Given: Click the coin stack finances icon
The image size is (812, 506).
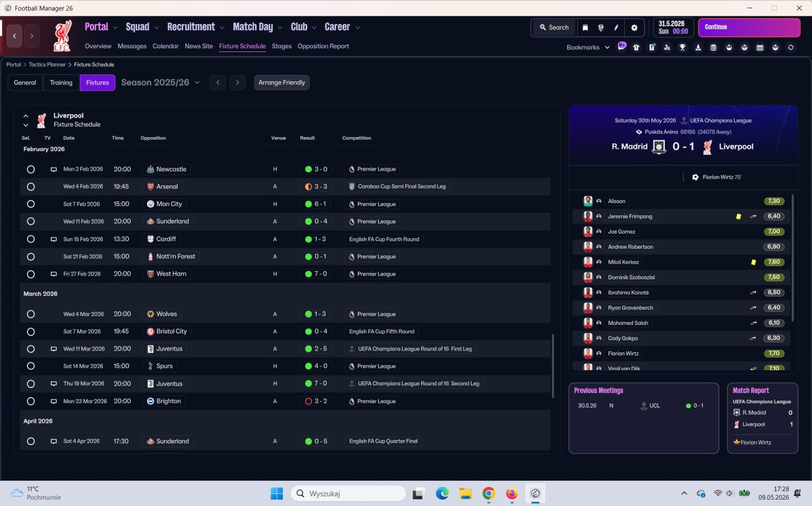Looking at the screenshot, I should click(x=714, y=47).
